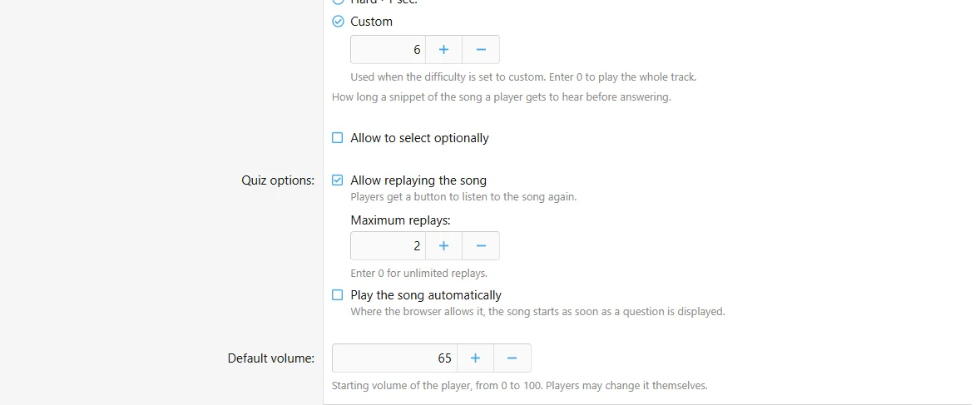Click 'Starting volume of the player' hint text
The height and width of the screenshot is (405, 980).
(519, 386)
